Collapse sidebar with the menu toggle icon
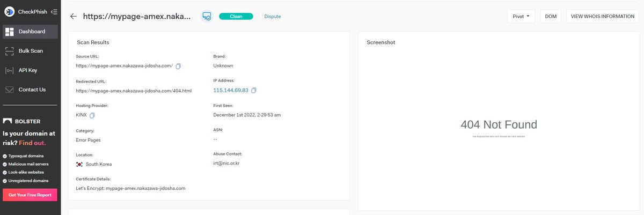Image resolution: width=644 pixels, height=215 pixels. coord(54,12)
